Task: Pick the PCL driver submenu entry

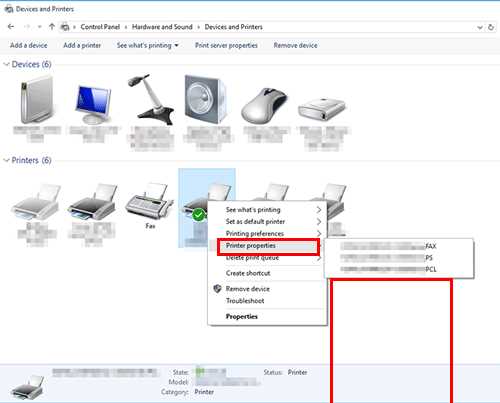Action: 399,269
